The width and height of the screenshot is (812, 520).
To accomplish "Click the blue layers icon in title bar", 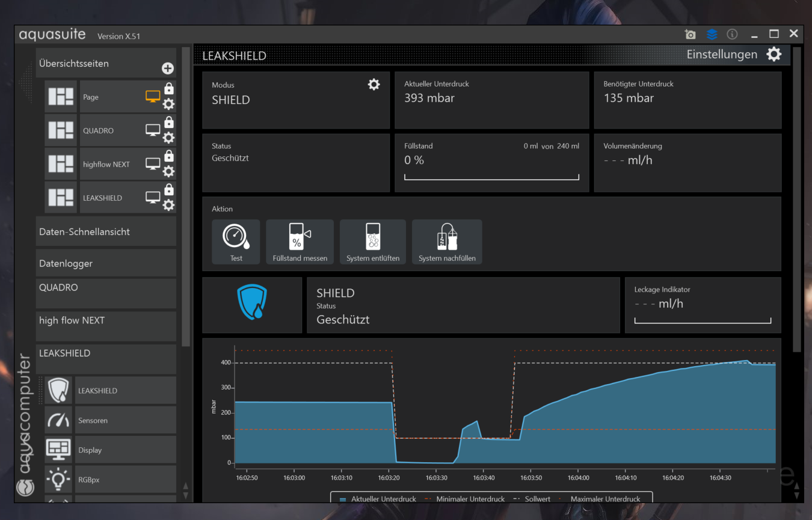I will (x=712, y=35).
